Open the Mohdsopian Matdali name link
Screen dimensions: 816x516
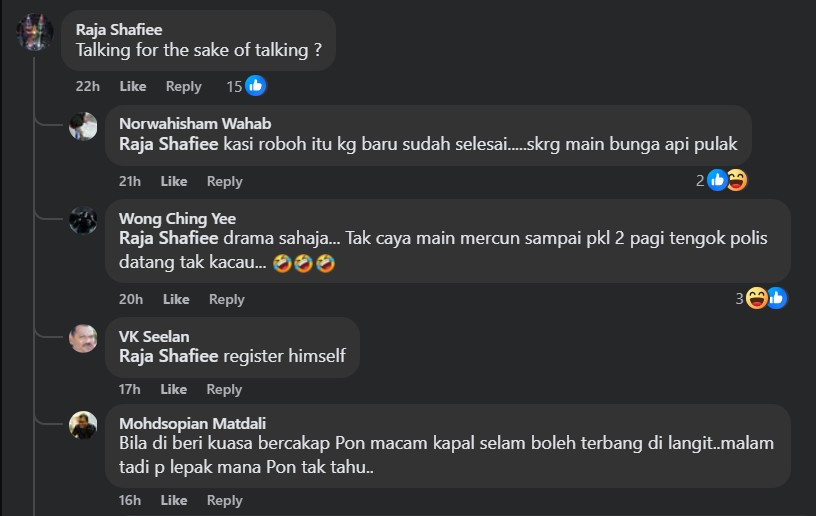192,423
